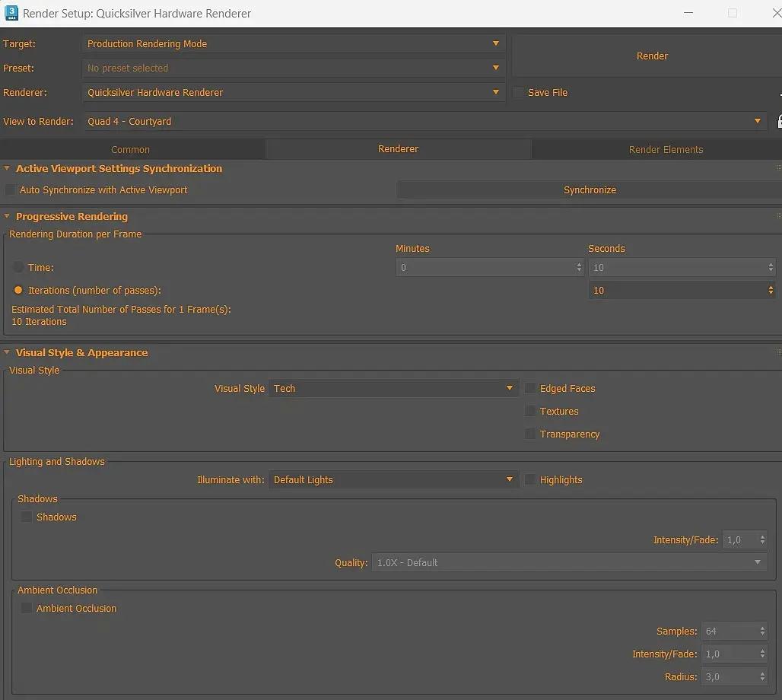The height and width of the screenshot is (700, 782).
Task: Enable the Ambient Occlusion checkbox
Action: click(27, 608)
